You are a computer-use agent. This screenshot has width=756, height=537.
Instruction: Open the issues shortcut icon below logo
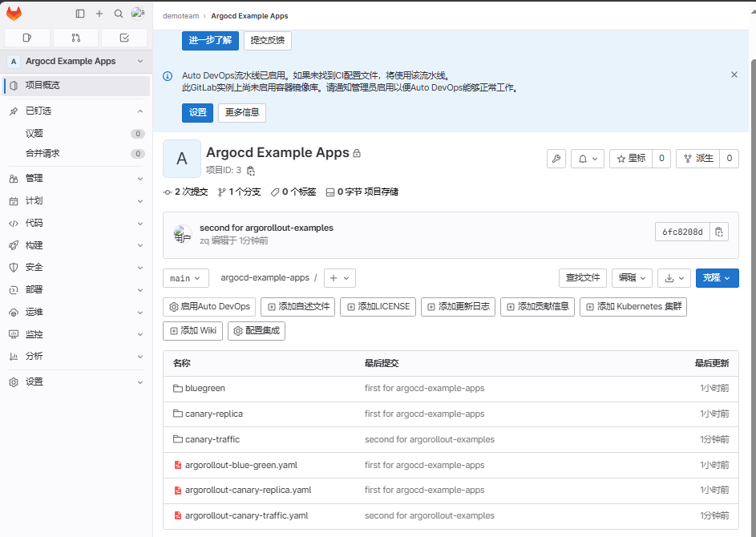tap(27, 38)
